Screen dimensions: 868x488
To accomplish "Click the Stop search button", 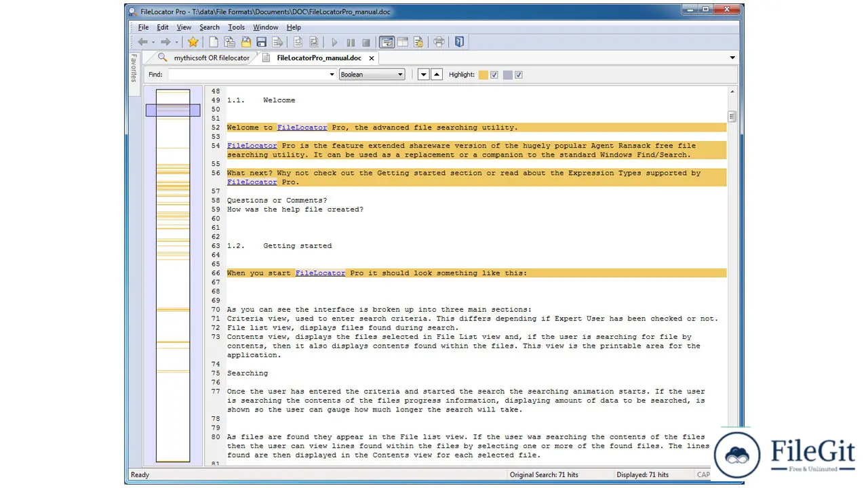I will (x=366, y=42).
